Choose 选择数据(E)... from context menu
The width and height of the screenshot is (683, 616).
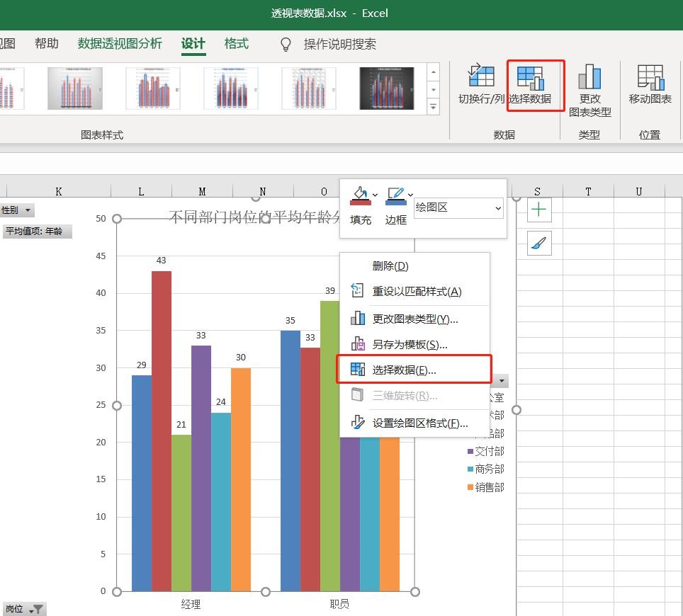pyautogui.click(x=404, y=370)
